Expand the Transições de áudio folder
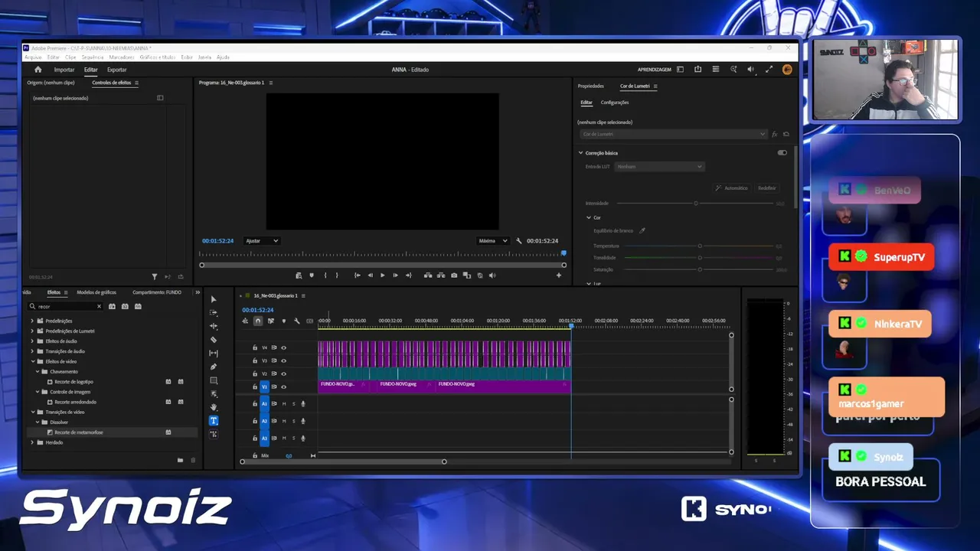The width and height of the screenshot is (980, 551). pos(32,351)
